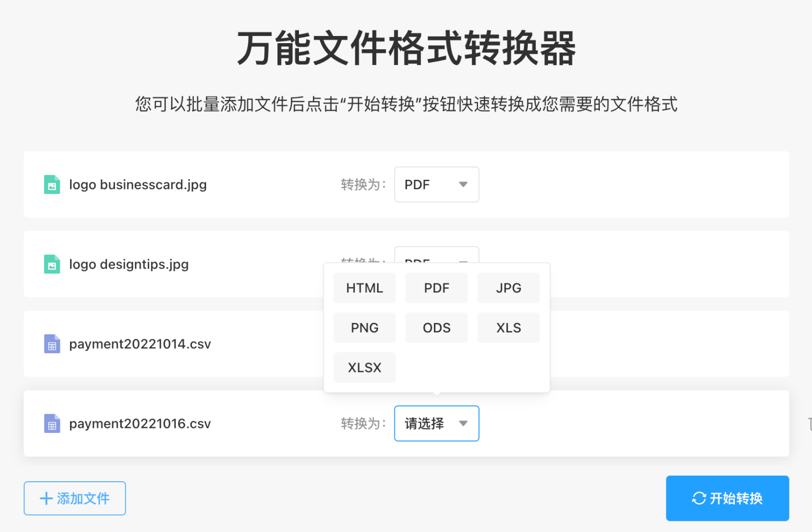Select ODS from the format popup
This screenshot has width=812, height=532.
(436, 327)
